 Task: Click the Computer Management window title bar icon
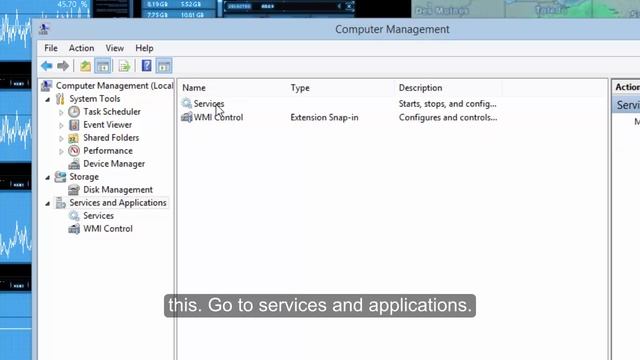point(44,29)
